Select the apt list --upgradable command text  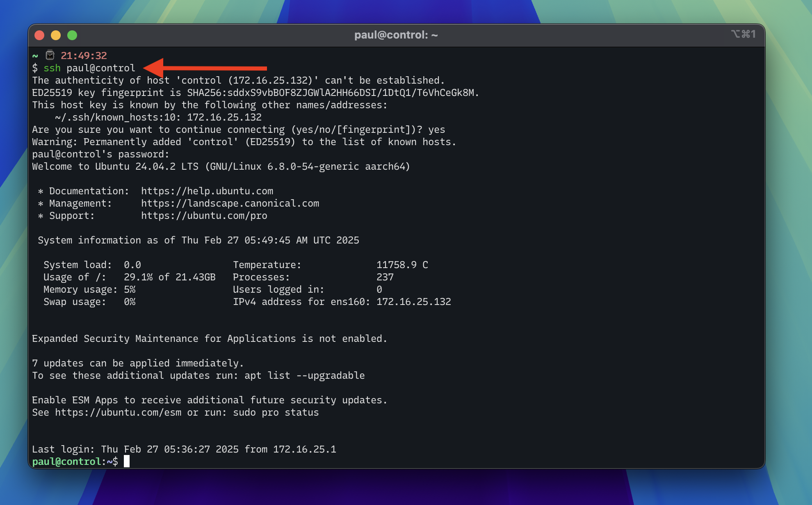[x=303, y=375]
